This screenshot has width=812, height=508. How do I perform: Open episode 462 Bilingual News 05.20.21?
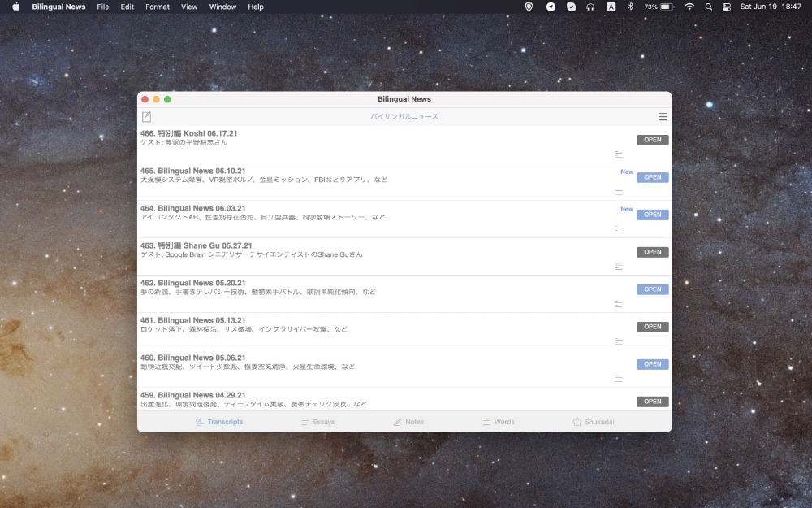pos(653,289)
